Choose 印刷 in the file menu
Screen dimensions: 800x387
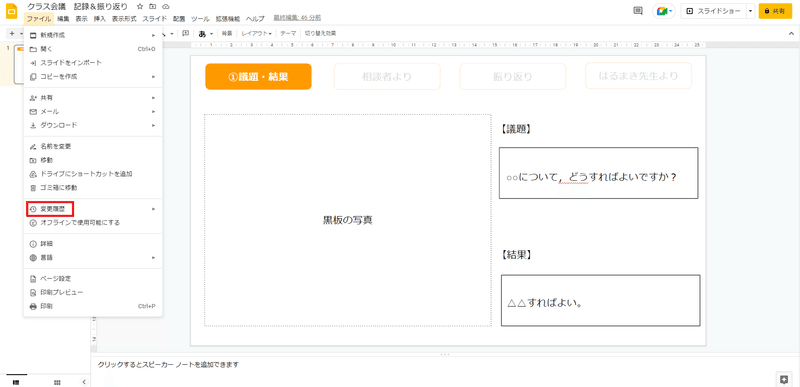tap(93, 306)
